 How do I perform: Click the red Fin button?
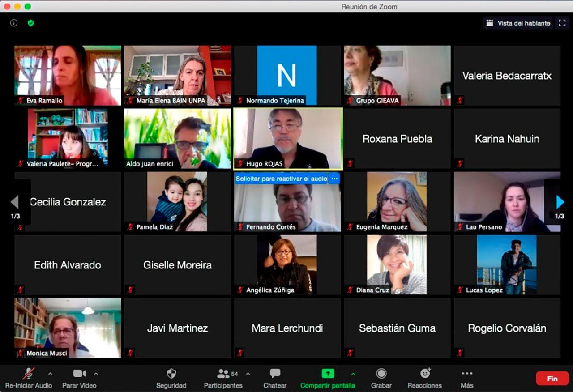[552, 379]
